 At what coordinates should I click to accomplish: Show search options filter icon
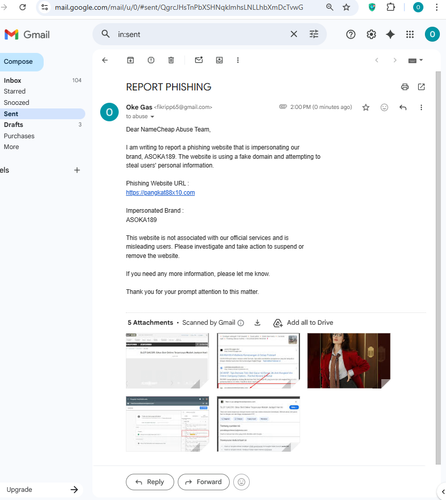(x=314, y=34)
